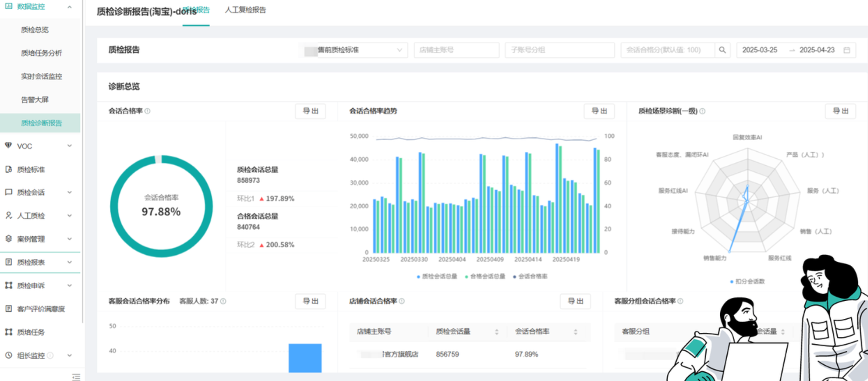This screenshot has width=868, height=381.
Task: Export the 会话合格率趋势 chart
Action: point(599,111)
